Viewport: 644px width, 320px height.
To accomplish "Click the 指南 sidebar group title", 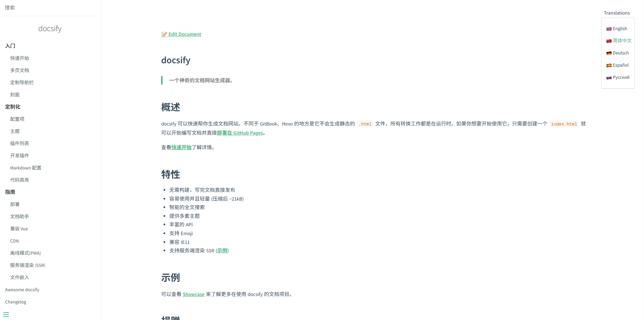I will pyautogui.click(x=10, y=192).
